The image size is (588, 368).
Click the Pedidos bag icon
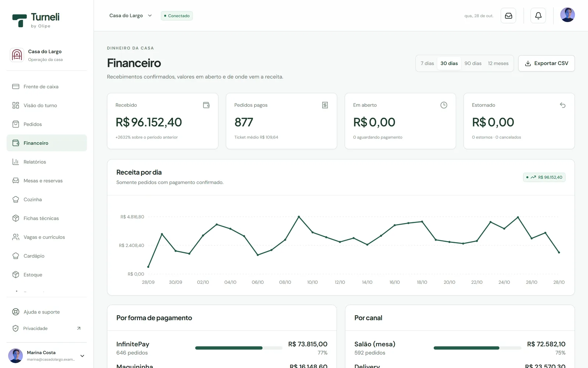(x=15, y=124)
